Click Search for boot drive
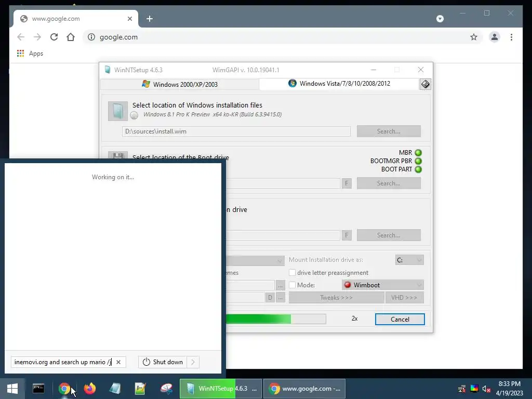This screenshot has height=399, width=532. point(389,183)
